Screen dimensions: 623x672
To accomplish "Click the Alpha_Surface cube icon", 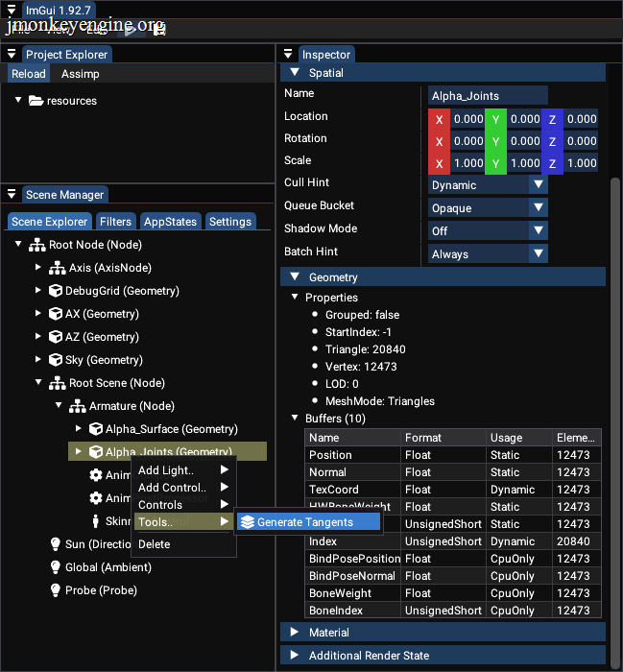I will (96, 429).
